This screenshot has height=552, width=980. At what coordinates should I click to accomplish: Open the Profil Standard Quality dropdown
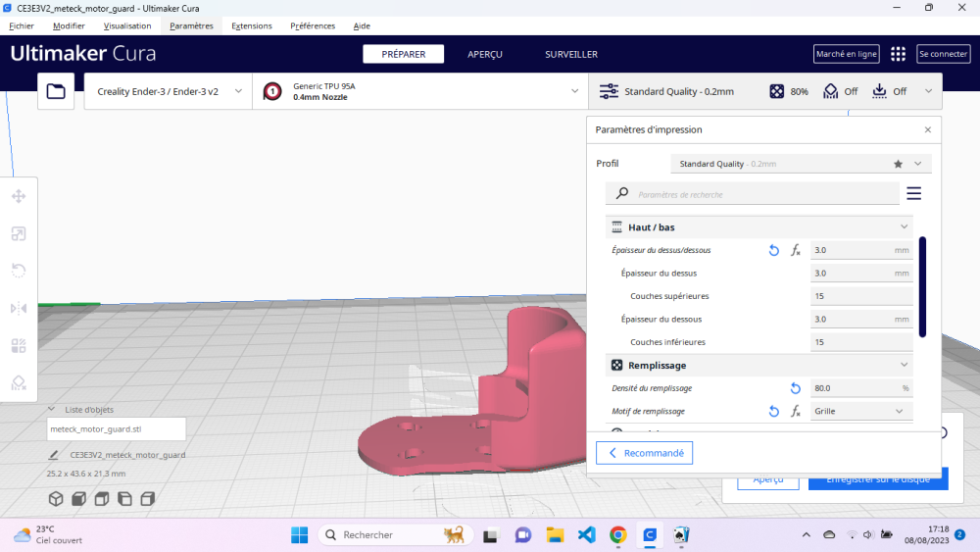[x=802, y=164]
